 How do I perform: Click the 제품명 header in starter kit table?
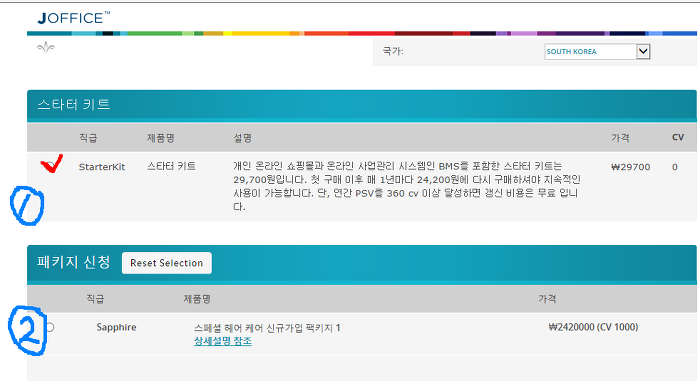(x=161, y=138)
